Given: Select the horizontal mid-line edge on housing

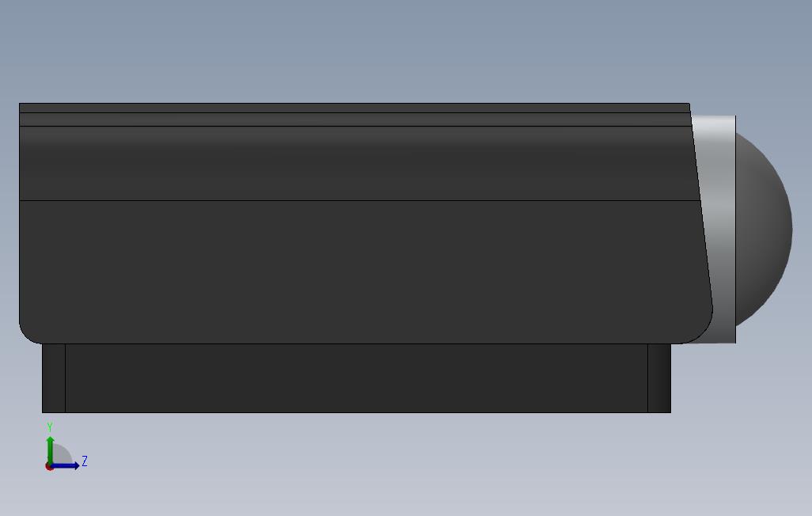Looking at the screenshot, I should click(359, 200).
